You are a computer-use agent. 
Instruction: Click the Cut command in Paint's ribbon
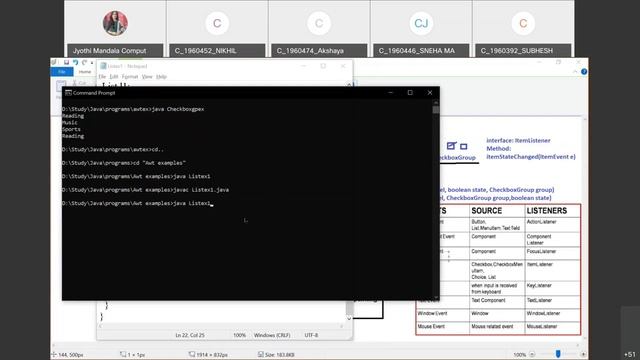[79, 83]
